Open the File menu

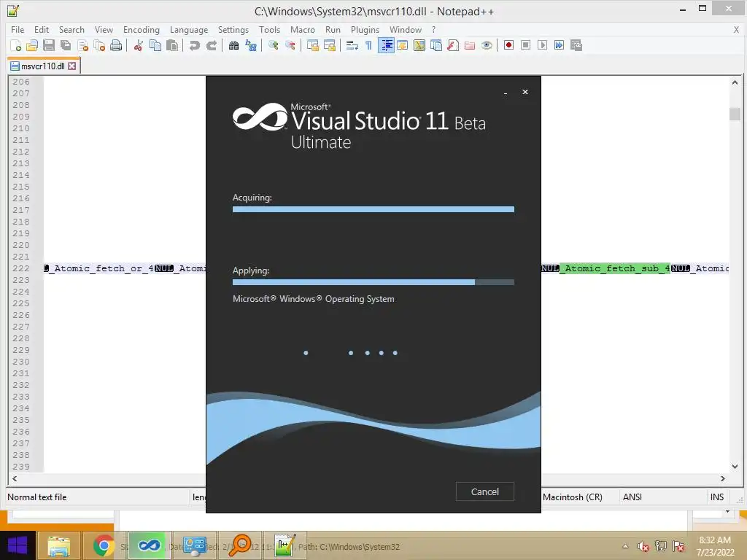tap(18, 29)
